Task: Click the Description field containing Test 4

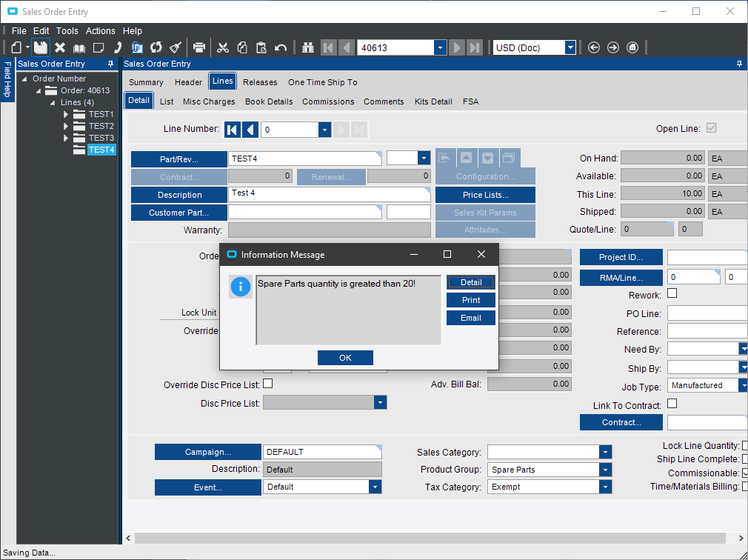Action: tap(329, 194)
